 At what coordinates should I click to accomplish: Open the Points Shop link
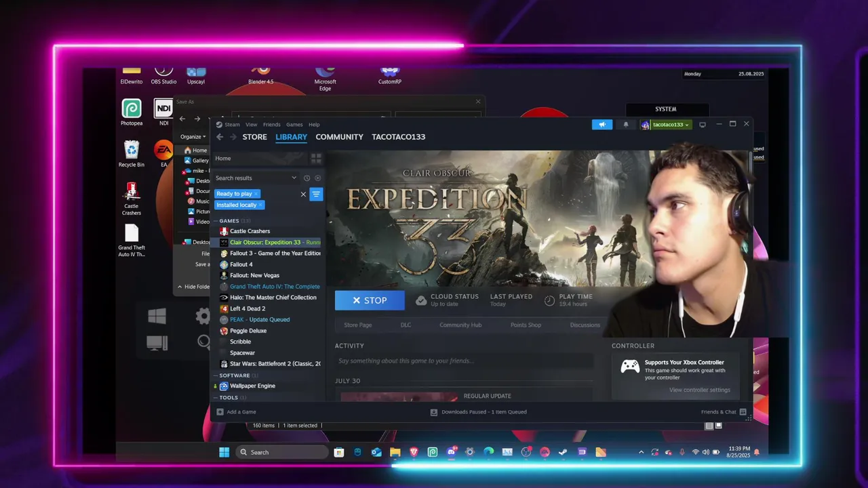526,325
